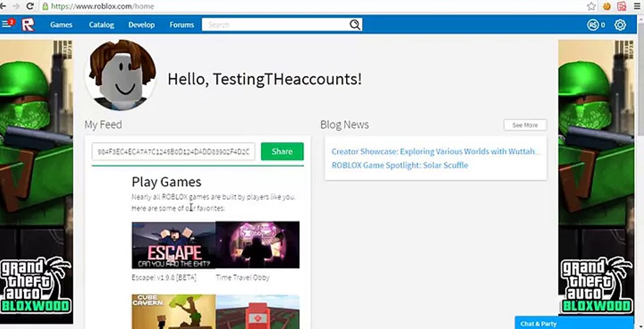644x329 pixels.
Task: Open Creator Showcase blog post link
Action: [x=435, y=151]
